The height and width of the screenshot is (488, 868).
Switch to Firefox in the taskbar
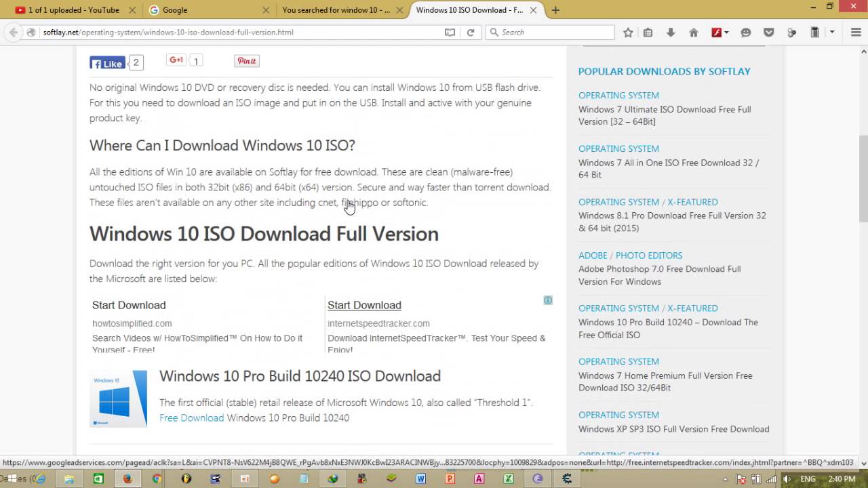(x=127, y=479)
